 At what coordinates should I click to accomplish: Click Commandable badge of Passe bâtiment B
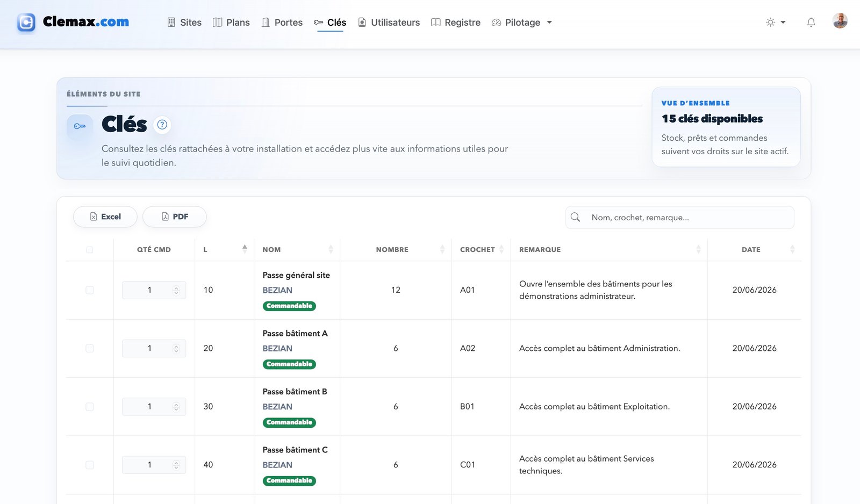pos(289,422)
